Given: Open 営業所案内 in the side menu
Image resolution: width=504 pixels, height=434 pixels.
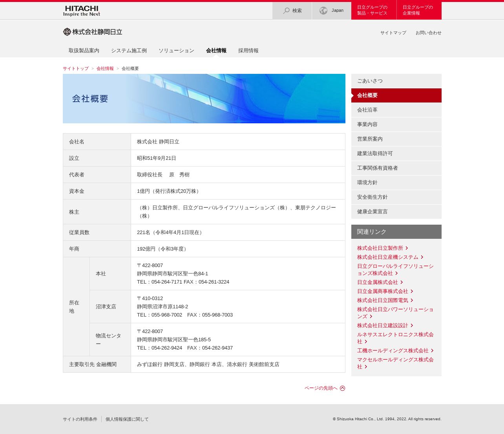Looking at the screenshot, I should pyautogui.click(x=396, y=139).
